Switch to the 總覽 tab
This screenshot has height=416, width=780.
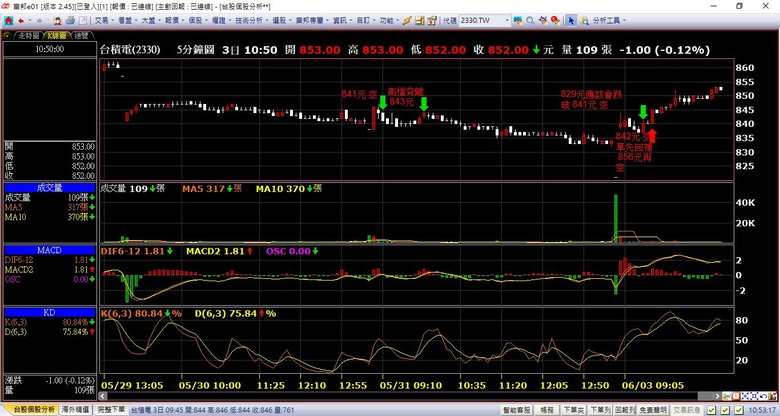(82, 35)
